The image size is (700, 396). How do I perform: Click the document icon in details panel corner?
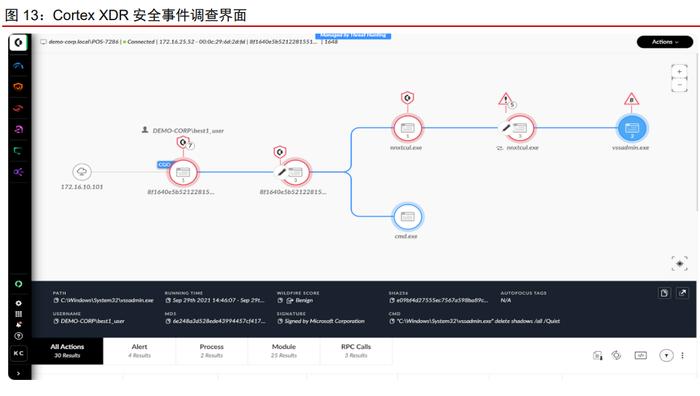(664, 293)
